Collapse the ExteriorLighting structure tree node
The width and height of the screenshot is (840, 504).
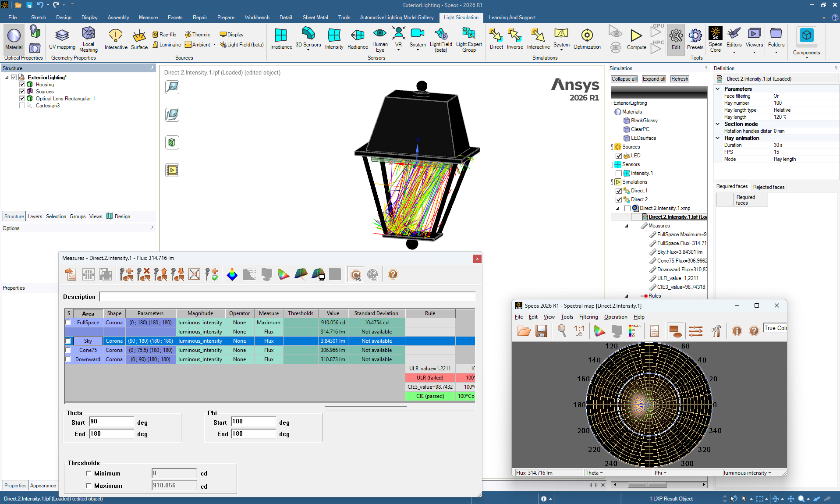click(x=7, y=78)
